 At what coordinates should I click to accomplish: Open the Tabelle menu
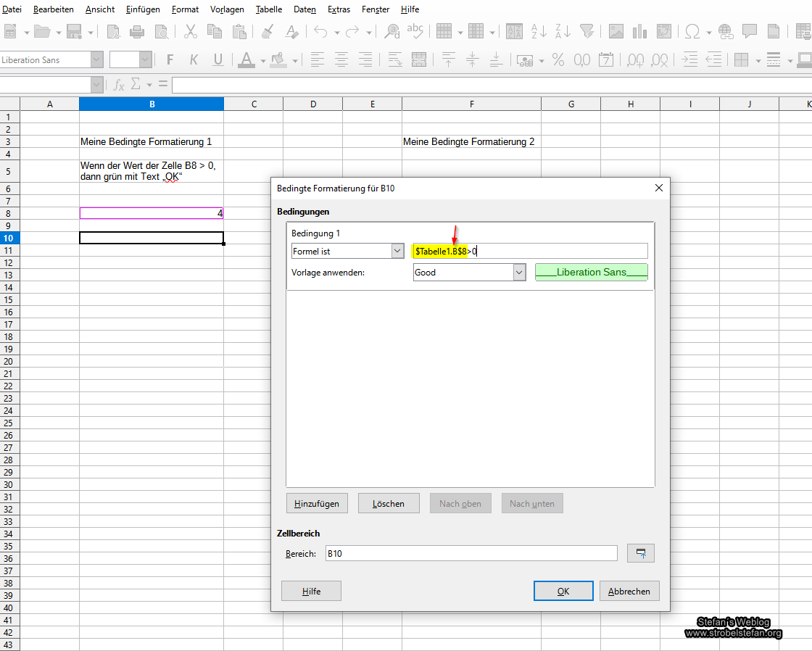269,9
